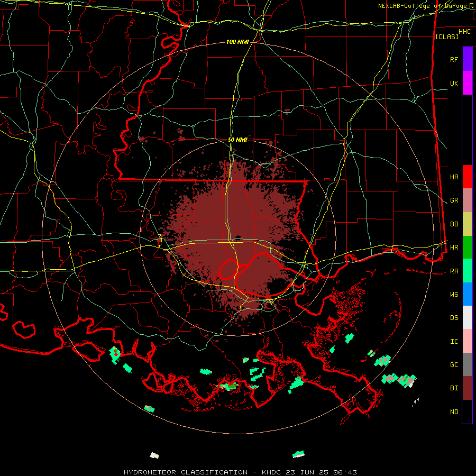Click the DS white legend swatch
The height and width of the screenshot is (476, 476).
point(467,317)
